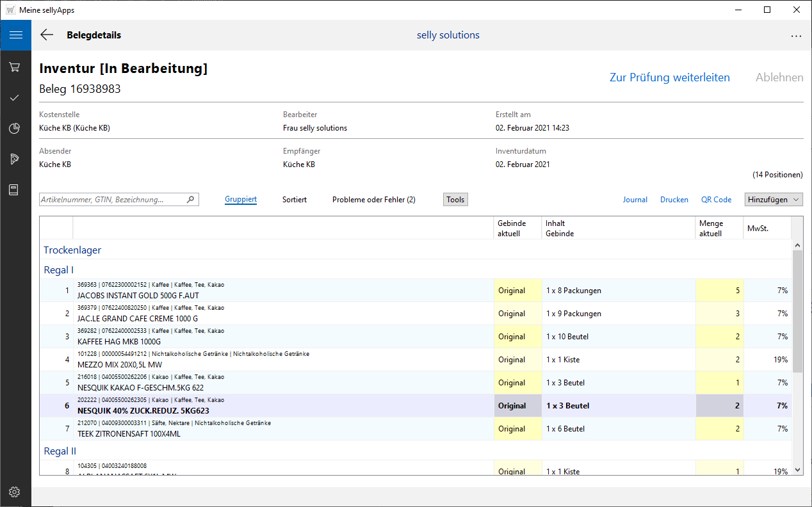Viewport: 812px width, 507px height.
Task: Open the Journal link
Action: pyautogui.click(x=635, y=200)
